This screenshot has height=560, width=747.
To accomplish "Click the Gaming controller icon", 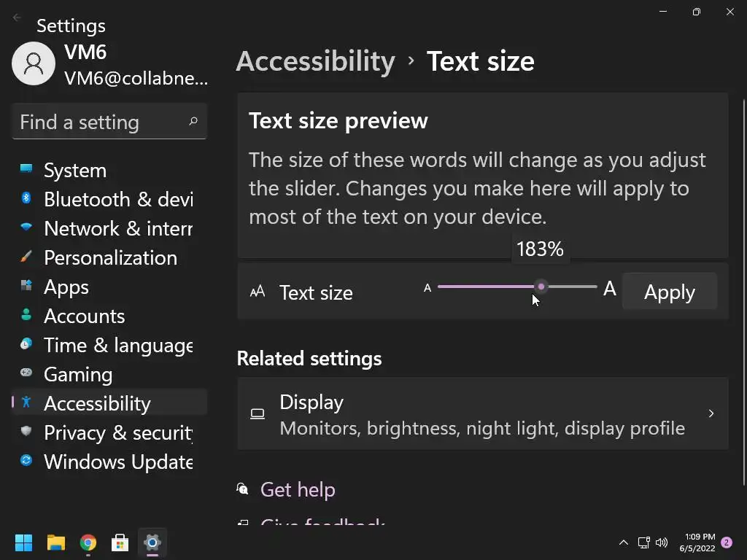I will click(26, 373).
